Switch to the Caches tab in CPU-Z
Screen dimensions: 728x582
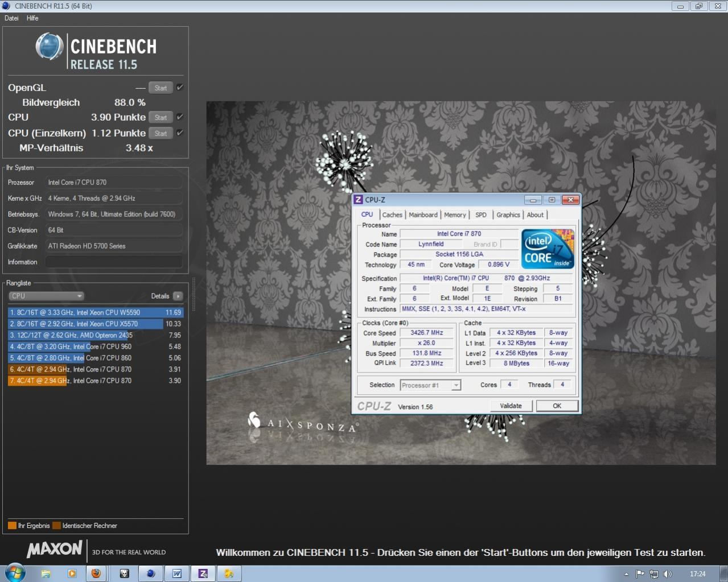pos(392,215)
